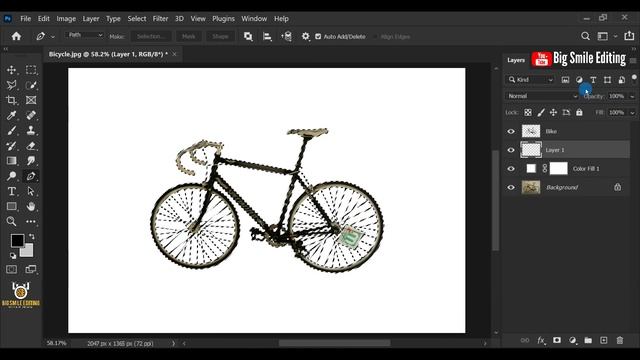Select the Gradient tool
The height and width of the screenshot is (360, 640).
pos(11,161)
